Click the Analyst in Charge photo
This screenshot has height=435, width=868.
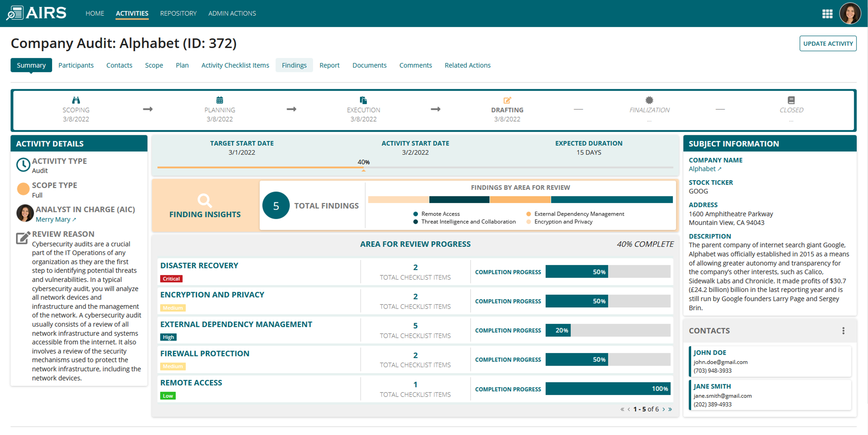(25, 213)
